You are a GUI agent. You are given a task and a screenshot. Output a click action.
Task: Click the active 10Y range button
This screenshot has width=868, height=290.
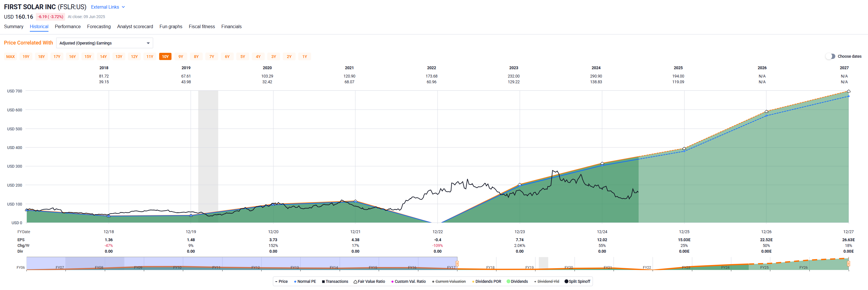pyautogui.click(x=165, y=57)
